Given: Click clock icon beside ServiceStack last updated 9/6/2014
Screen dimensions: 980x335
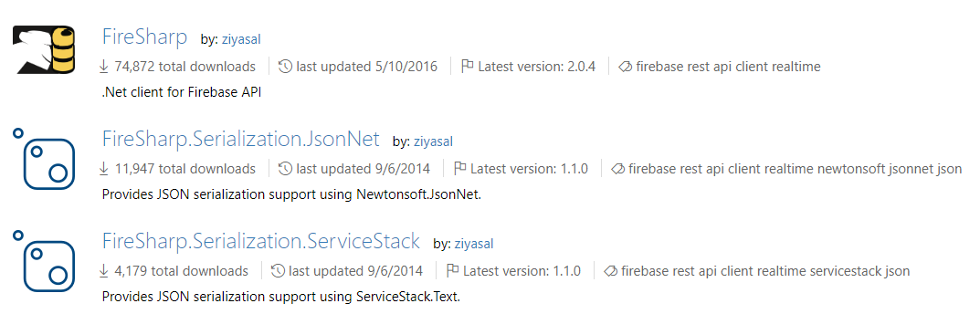Looking at the screenshot, I should (279, 271).
